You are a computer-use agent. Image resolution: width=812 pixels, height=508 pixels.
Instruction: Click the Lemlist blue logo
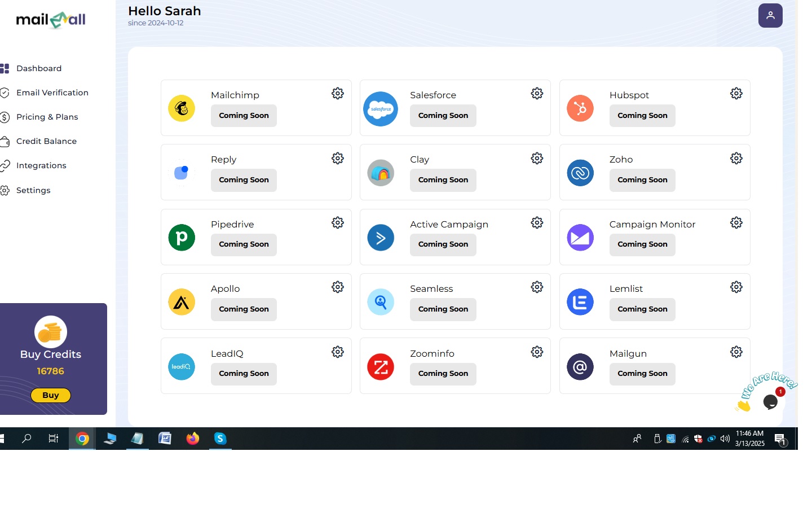pyautogui.click(x=580, y=302)
